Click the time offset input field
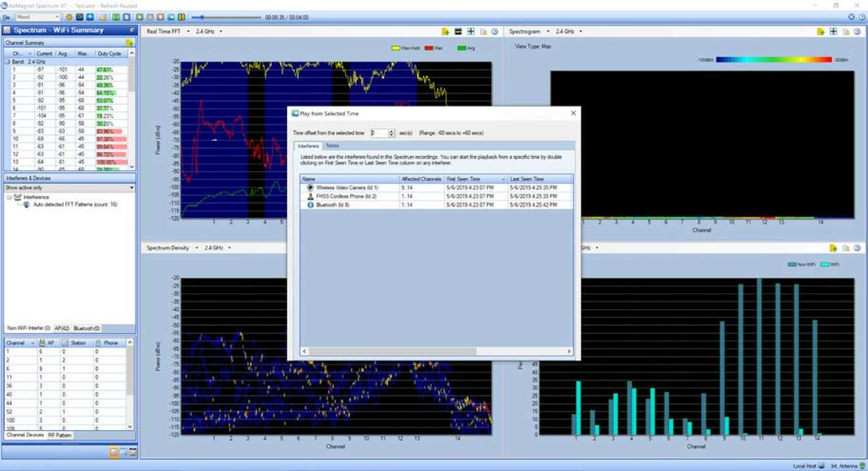 point(379,133)
